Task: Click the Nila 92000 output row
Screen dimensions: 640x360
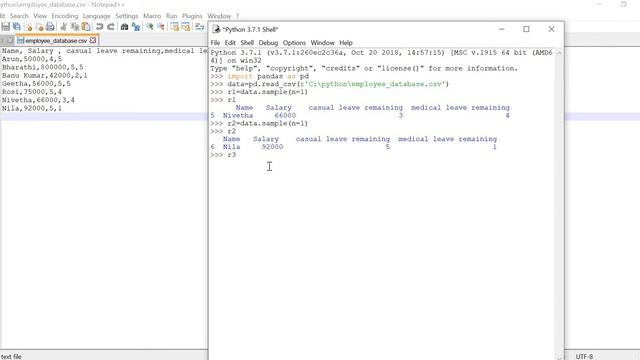Action: (x=353, y=147)
